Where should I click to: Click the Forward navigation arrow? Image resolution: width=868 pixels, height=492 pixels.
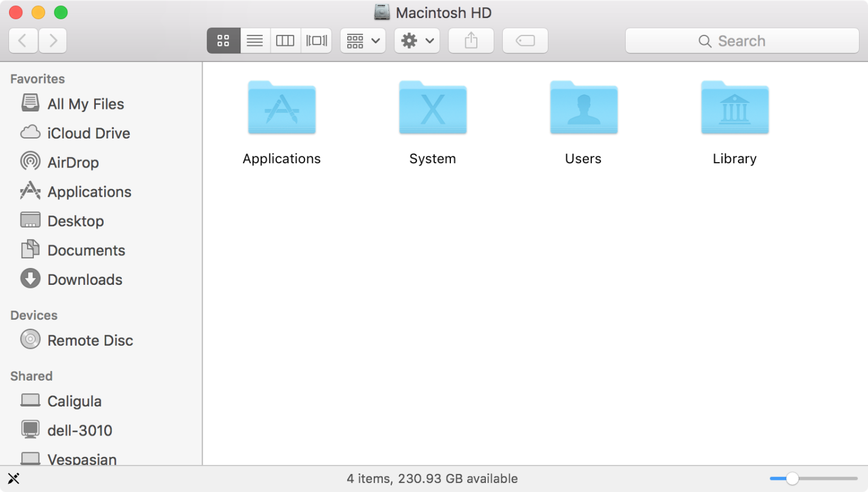(x=52, y=40)
